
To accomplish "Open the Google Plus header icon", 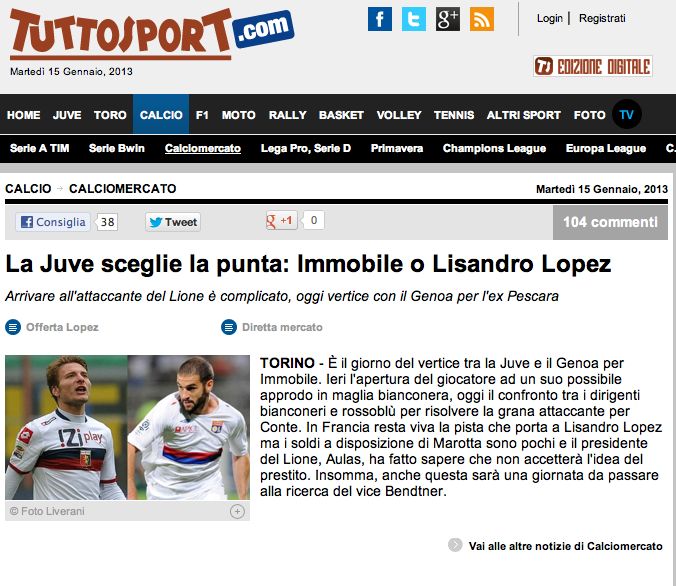I will tap(448, 19).
